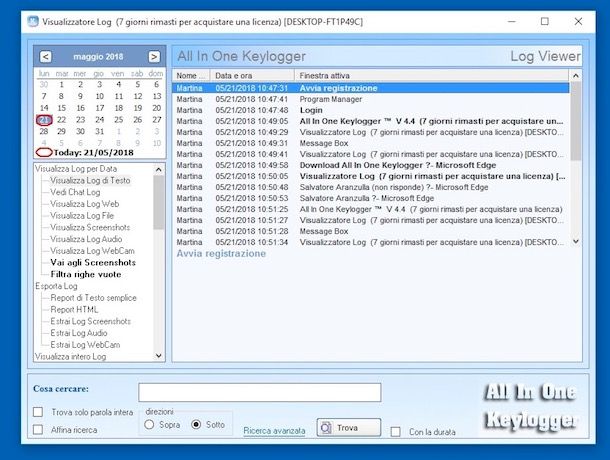Image resolution: width=610 pixels, height=460 pixels.
Task: Select Report HTML export option
Action: 74,309
